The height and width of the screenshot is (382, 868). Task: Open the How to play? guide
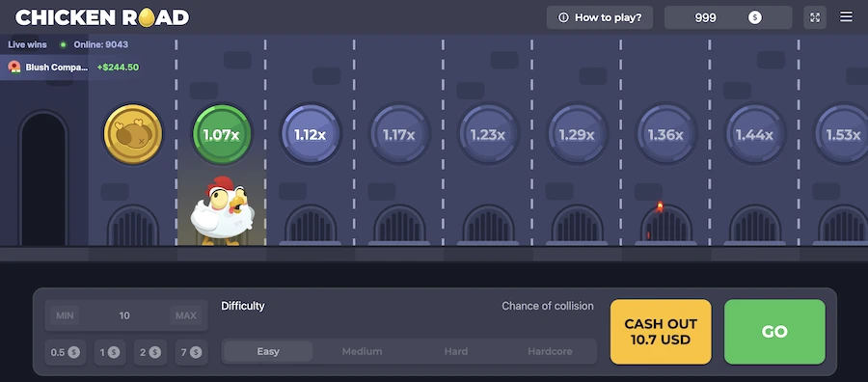click(600, 17)
